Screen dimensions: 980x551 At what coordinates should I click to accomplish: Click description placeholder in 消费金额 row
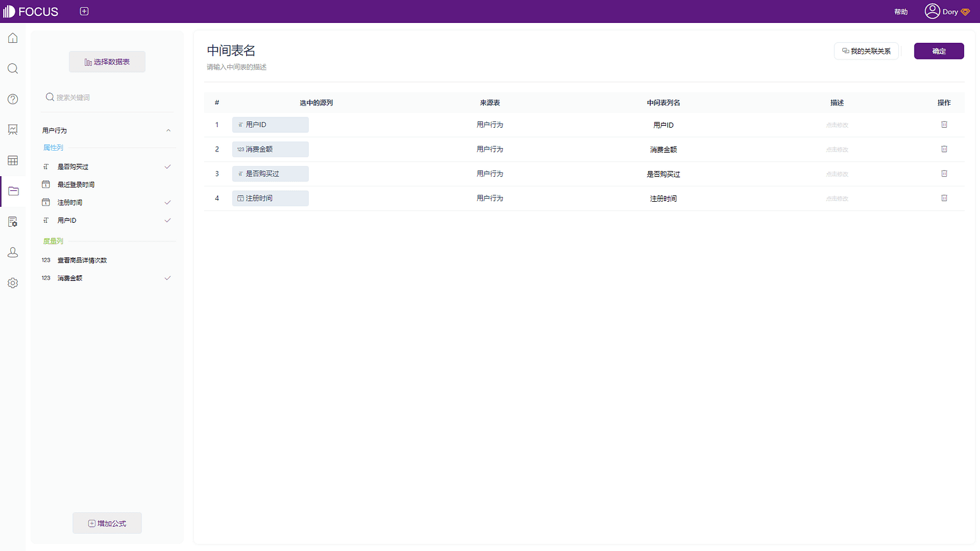(x=837, y=149)
